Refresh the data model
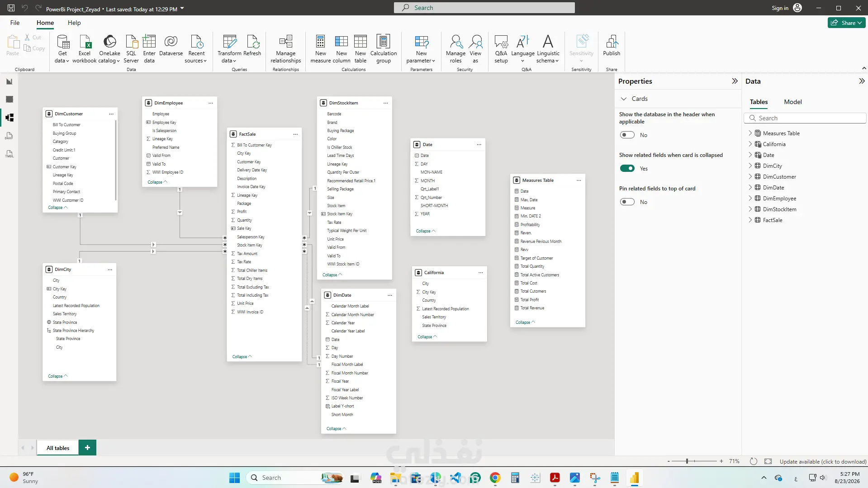Viewport: 868px width, 488px height. pyautogui.click(x=252, y=46)
